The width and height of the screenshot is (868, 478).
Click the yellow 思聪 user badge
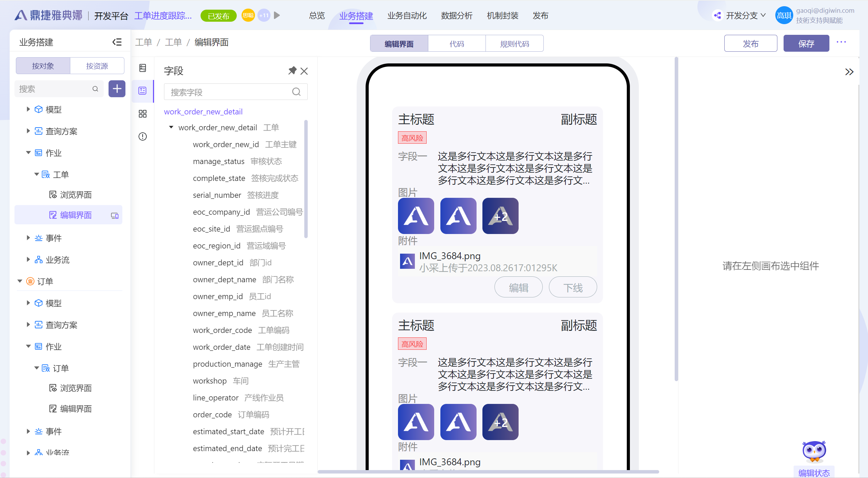[248, 16]
